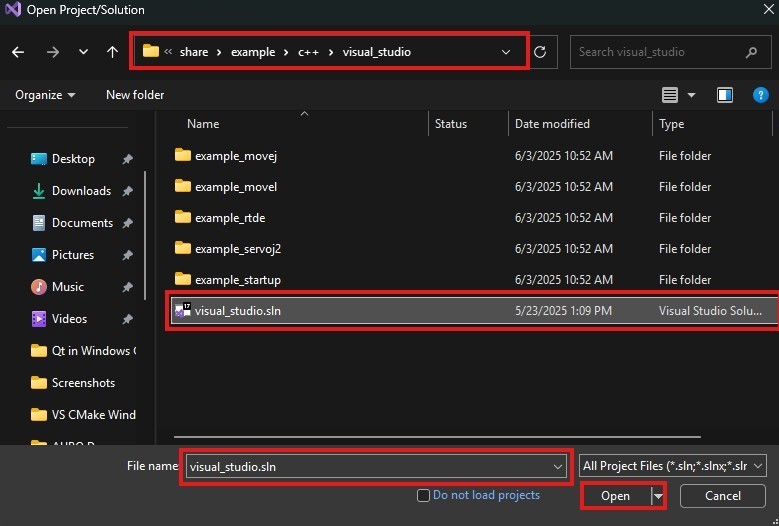The width and height of the screenshot is (779, 526).
Task: Open Documents in the navigation pane
Action: tap(82, 223)
